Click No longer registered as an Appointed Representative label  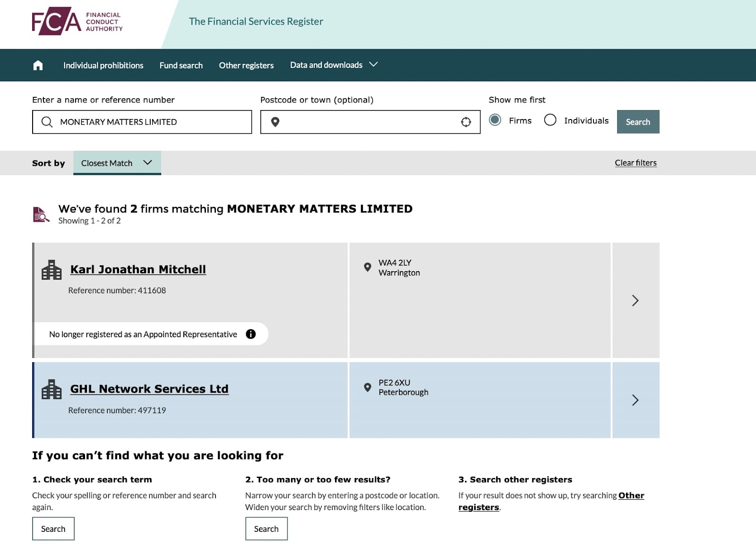tap(143, 334)
